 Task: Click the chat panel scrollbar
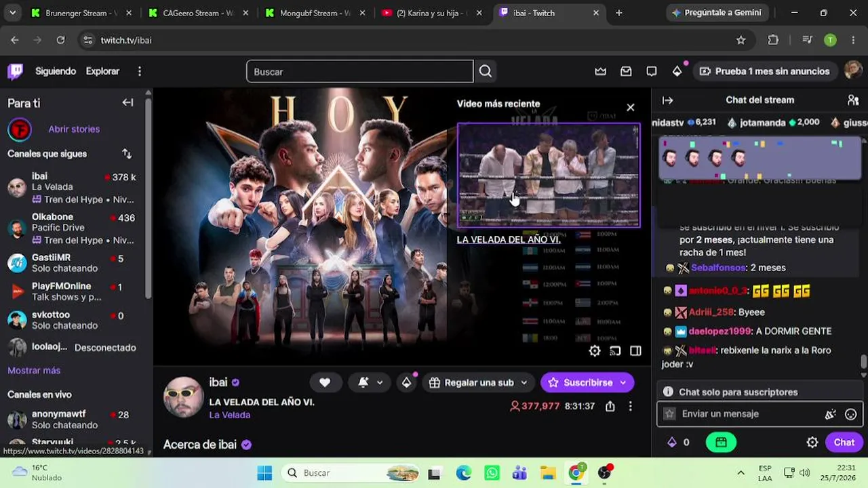[863, 363]
